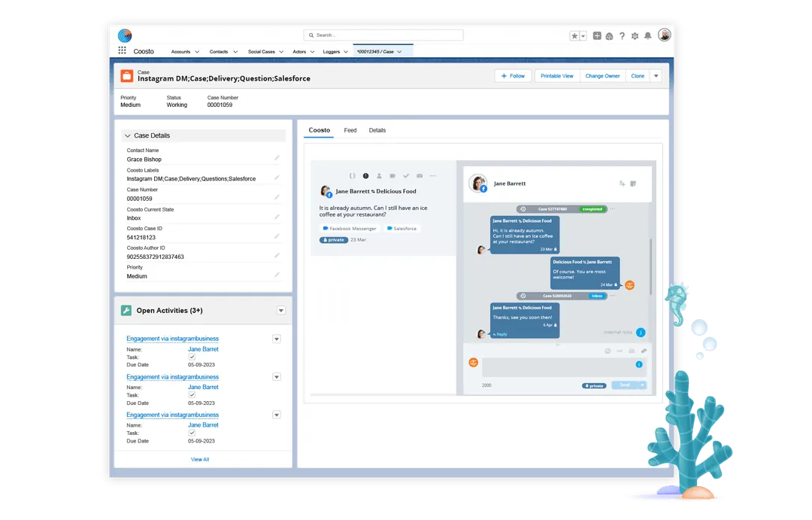The width and height of the screenshot is (812, 520).
Task: Open the third engagement row dropdown
Action: [x=277, y=415]
